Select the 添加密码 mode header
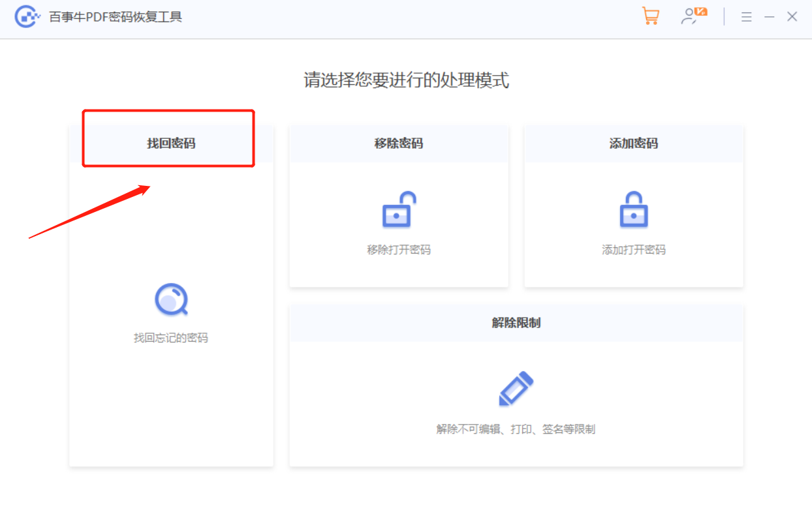Screen dimensions: 812x512 tap(634, 143)
